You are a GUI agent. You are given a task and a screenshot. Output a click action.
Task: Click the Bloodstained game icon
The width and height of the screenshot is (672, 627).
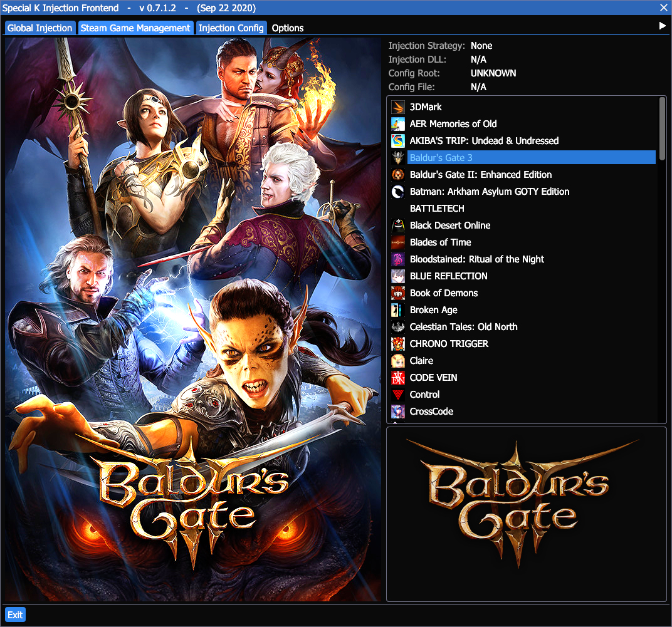pos(397,259)
